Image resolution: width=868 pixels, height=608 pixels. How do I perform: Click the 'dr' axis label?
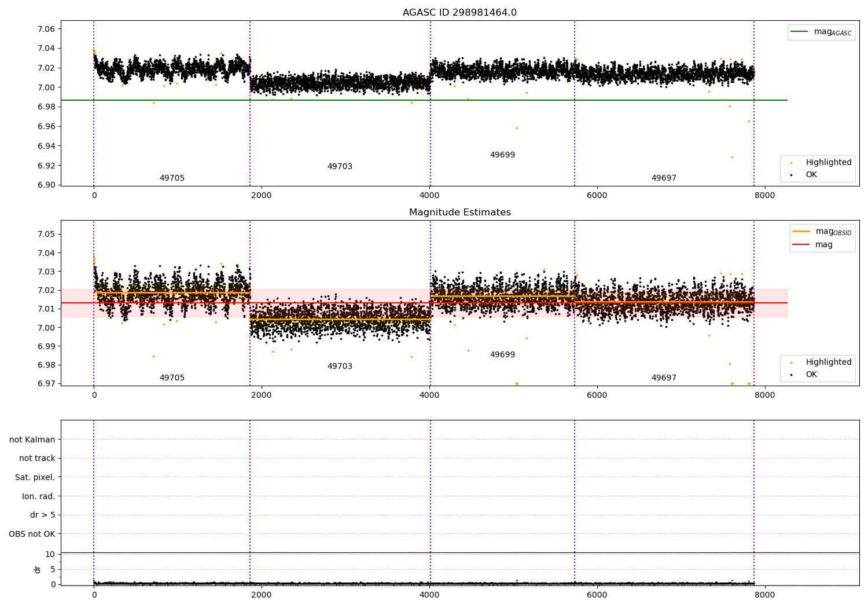[37, 569]
